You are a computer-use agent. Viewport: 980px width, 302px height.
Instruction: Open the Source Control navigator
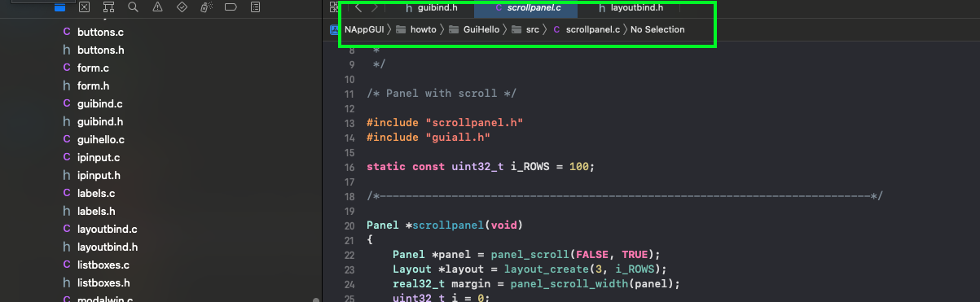tap(84, 7)
